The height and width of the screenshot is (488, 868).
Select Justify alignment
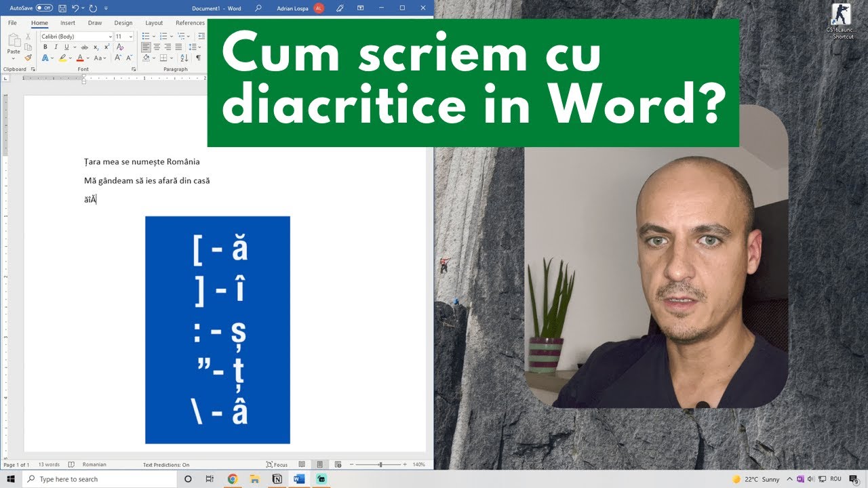click(178, 47)
